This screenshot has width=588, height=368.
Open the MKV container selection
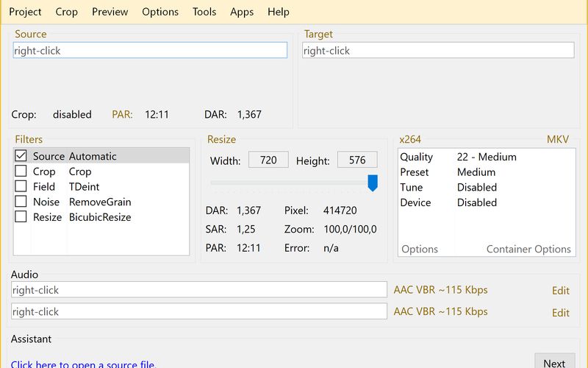[558, 139]
